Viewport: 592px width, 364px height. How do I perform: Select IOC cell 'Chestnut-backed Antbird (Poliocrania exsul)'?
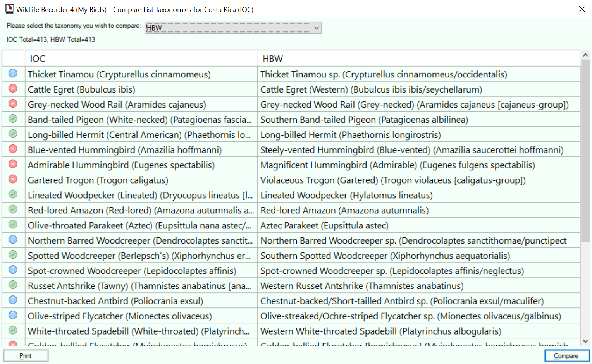click(x=141, y=300)
